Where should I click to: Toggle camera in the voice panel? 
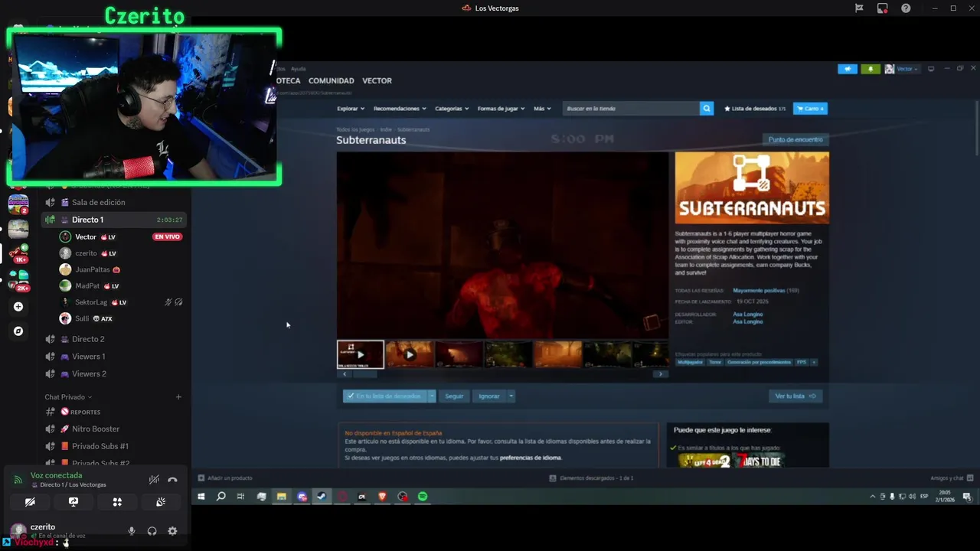coord(30,502)
